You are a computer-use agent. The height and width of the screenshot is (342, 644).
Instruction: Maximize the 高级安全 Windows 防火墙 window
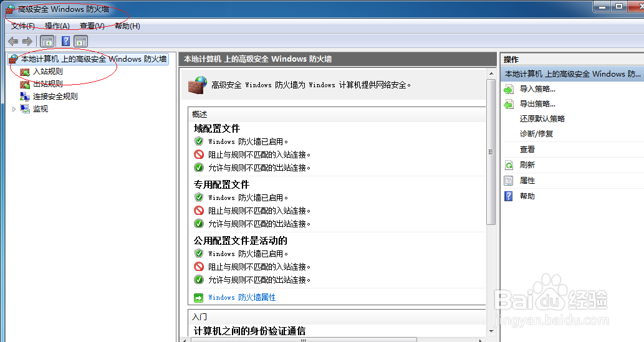(x=619, y=7)
